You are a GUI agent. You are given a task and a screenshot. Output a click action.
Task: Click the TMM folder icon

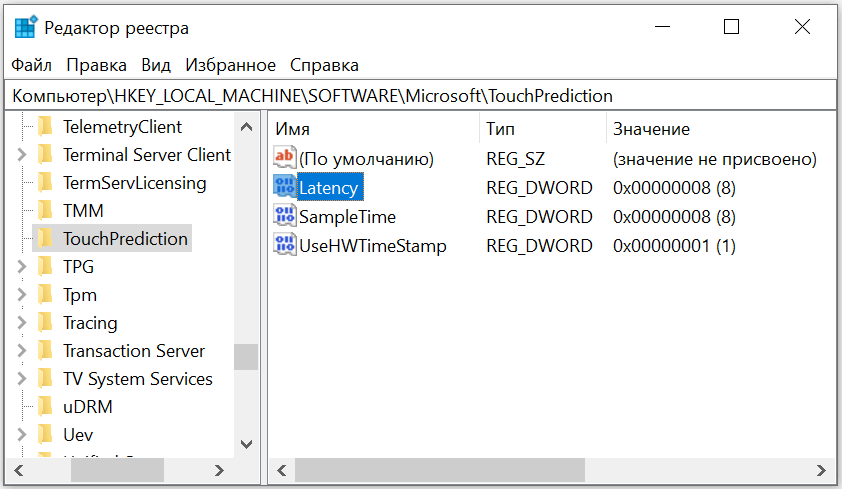pos(46,210)
